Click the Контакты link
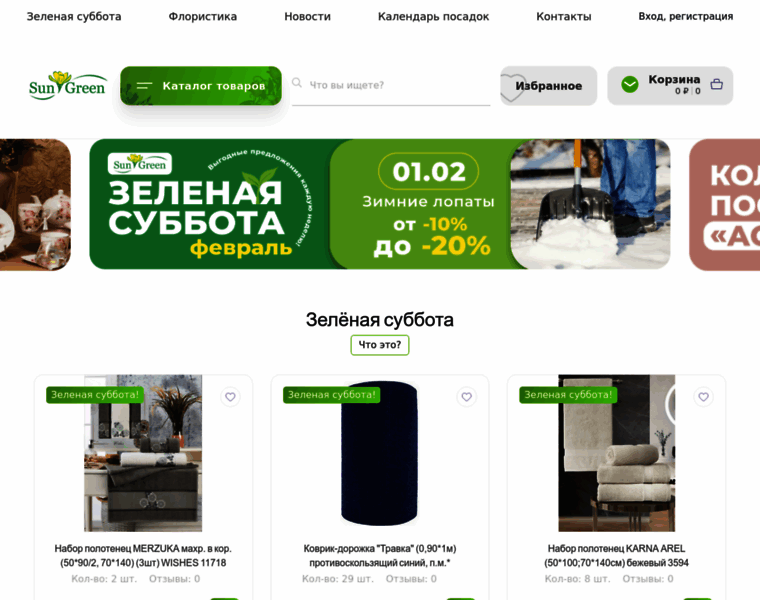The height and width of the screenshot is (600, 760). point(564,16)
